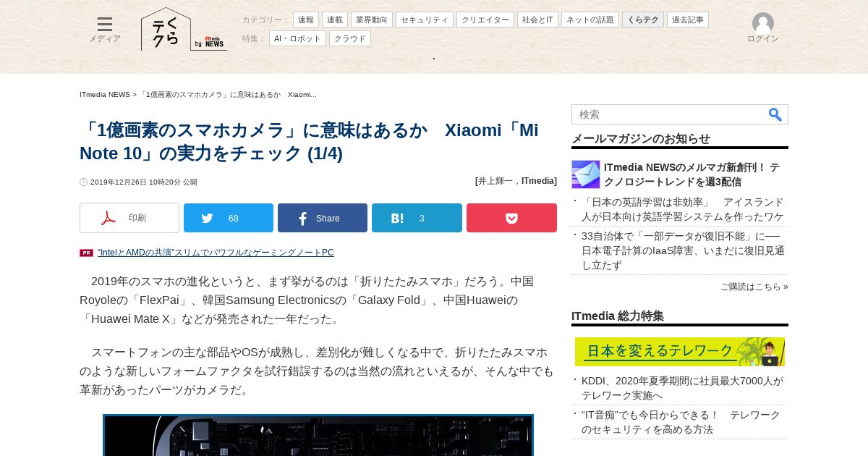Click 日本を変えるテレワーク banner
The width and height of the screenshot is (868, 456).
pos(680,352)
